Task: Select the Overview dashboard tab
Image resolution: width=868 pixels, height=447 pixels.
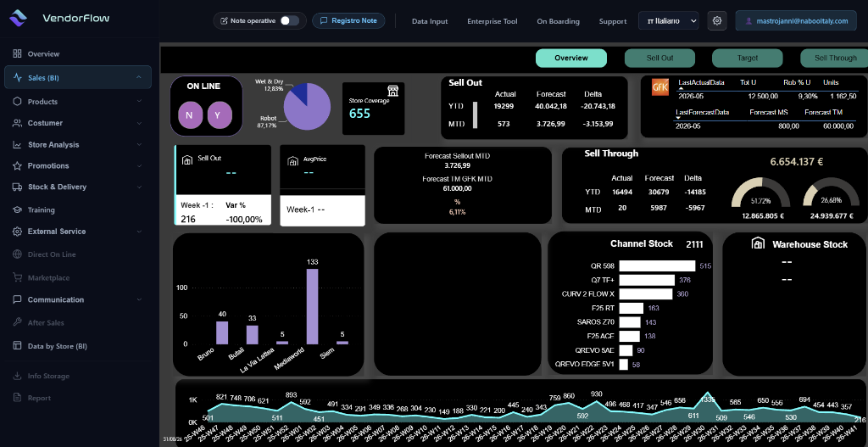Action: 570,59
